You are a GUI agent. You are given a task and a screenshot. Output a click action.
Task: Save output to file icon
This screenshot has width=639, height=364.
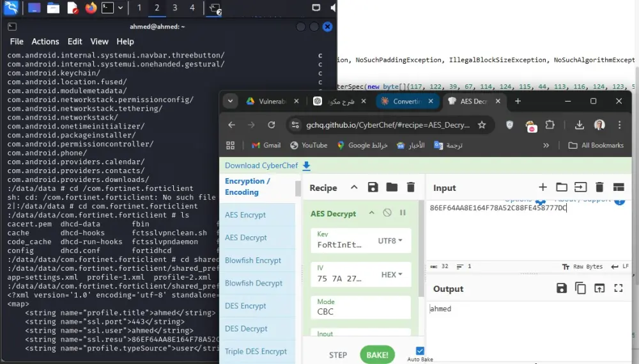(x=561, y=288)
